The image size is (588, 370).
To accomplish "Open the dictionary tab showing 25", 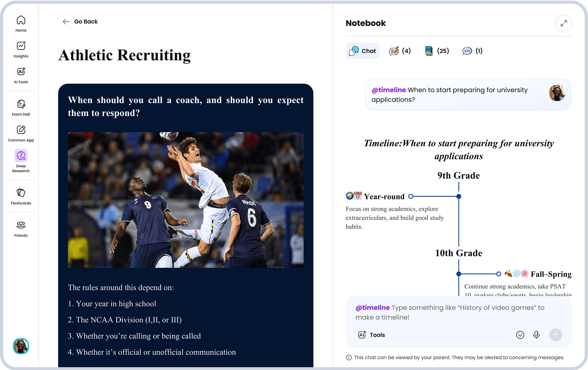I will 437,51.
